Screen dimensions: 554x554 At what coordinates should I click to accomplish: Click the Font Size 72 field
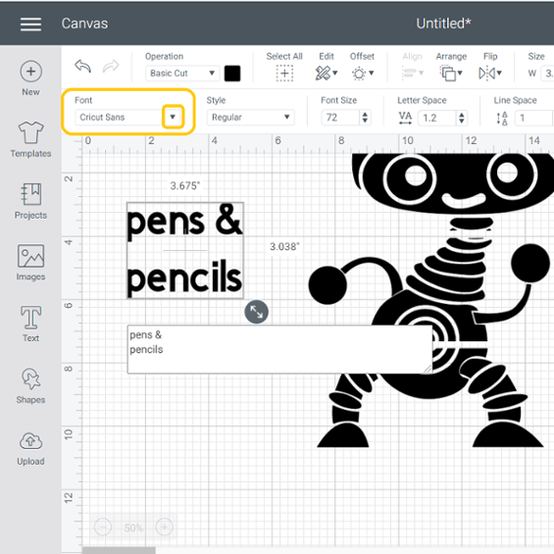[x=341, y=118]
